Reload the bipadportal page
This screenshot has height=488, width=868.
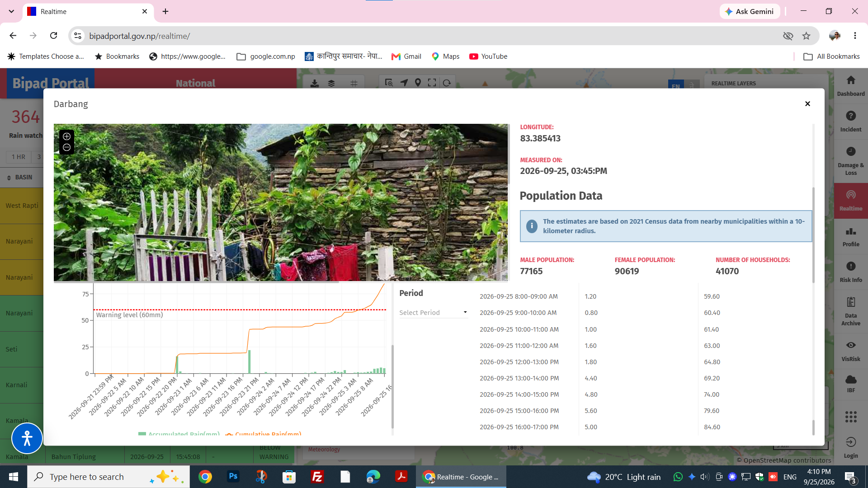click(53, 36)
